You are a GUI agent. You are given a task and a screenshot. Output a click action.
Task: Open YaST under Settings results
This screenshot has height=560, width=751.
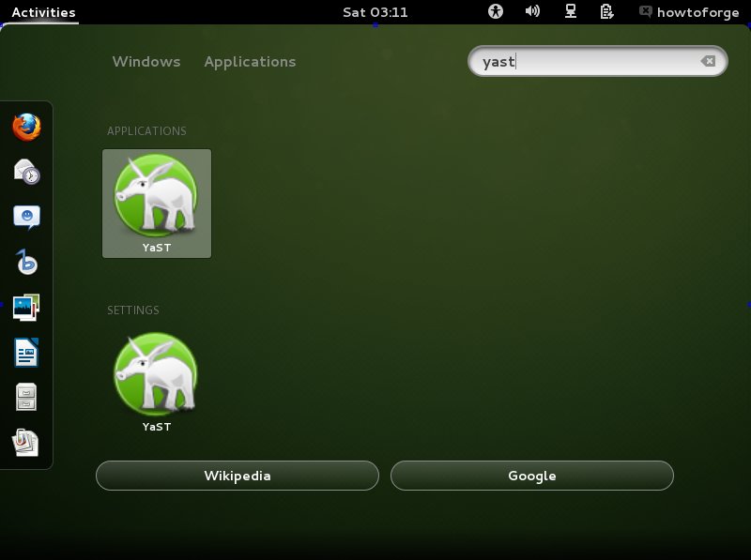[x=157, y=383]
